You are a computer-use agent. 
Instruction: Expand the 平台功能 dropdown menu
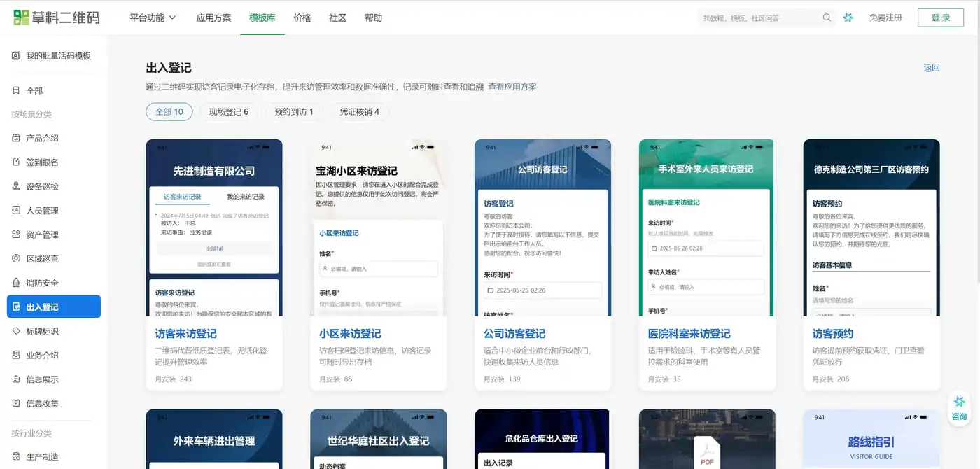[153, 17]
